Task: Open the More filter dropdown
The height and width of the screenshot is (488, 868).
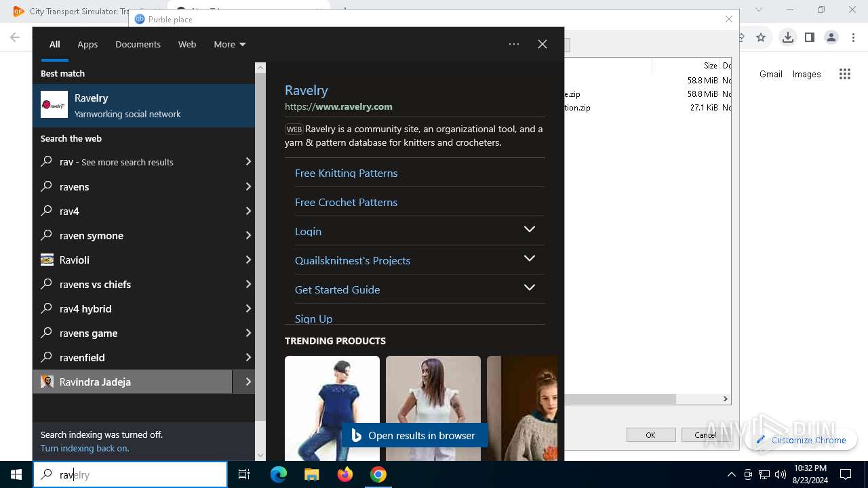Action: (230, 44)
